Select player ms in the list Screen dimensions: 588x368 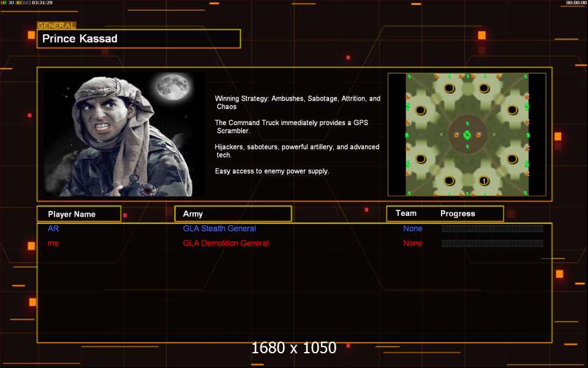[x=53, y=243]
